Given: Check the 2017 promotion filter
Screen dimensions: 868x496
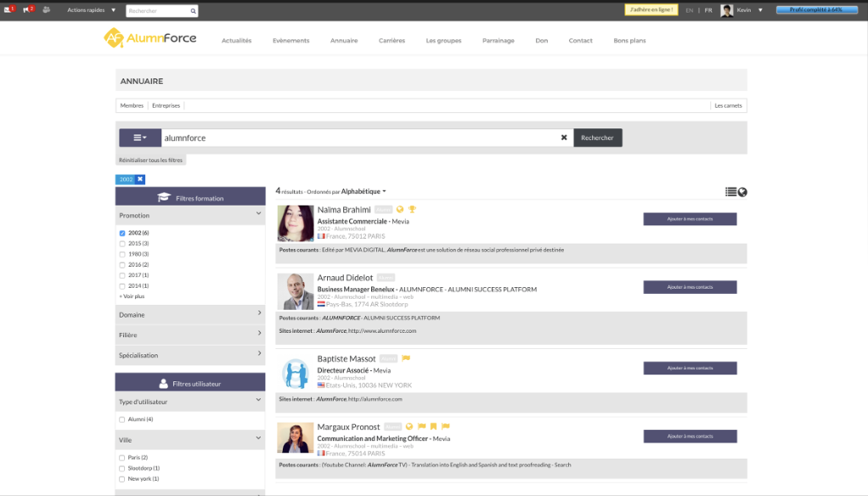Looking at the screenshot, I should click(122, 275).
